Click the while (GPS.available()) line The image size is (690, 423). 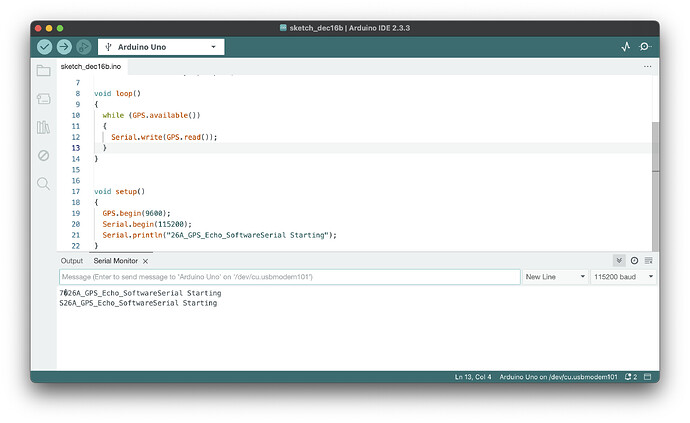coord(151,115)
